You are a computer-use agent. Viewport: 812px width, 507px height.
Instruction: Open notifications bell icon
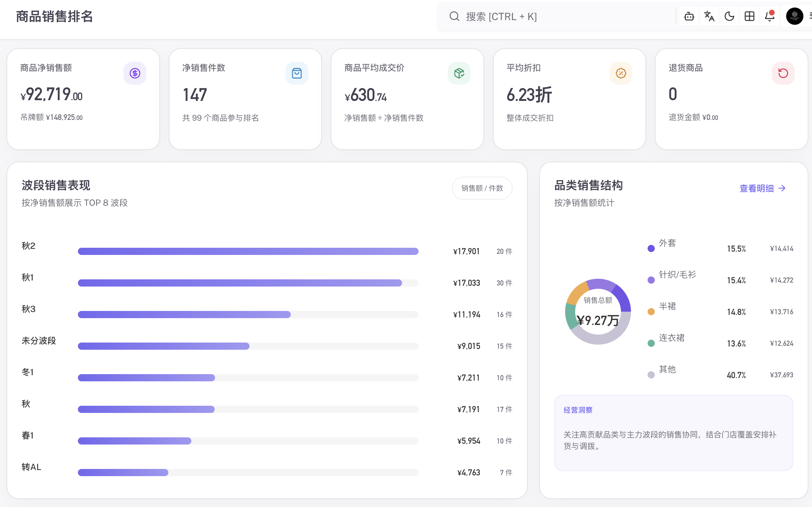coord(769,16)
